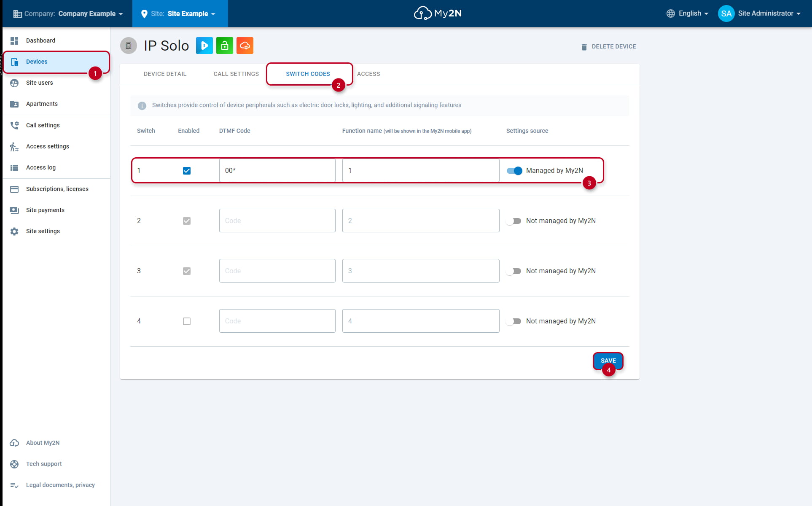Click the Site users icon
The image size is (812, 506).
(14, 83)
